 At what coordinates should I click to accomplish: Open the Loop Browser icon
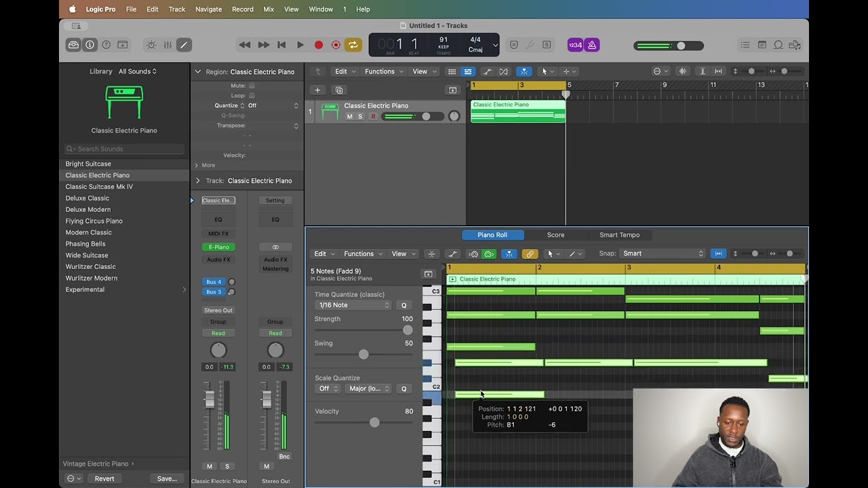pos(778,45)
